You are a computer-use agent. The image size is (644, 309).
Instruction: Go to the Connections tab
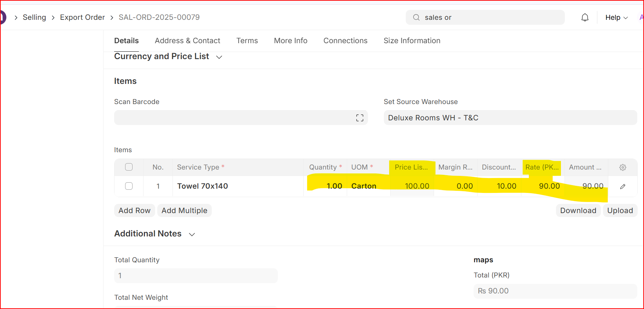[345, 41]
